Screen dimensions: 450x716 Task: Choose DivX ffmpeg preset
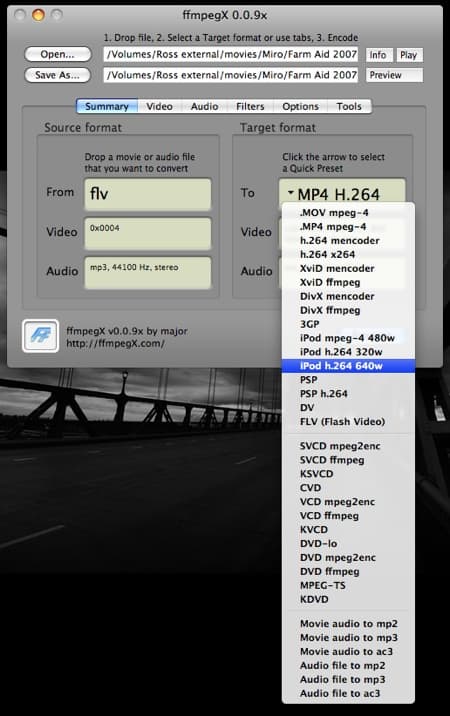pos(348,310)
